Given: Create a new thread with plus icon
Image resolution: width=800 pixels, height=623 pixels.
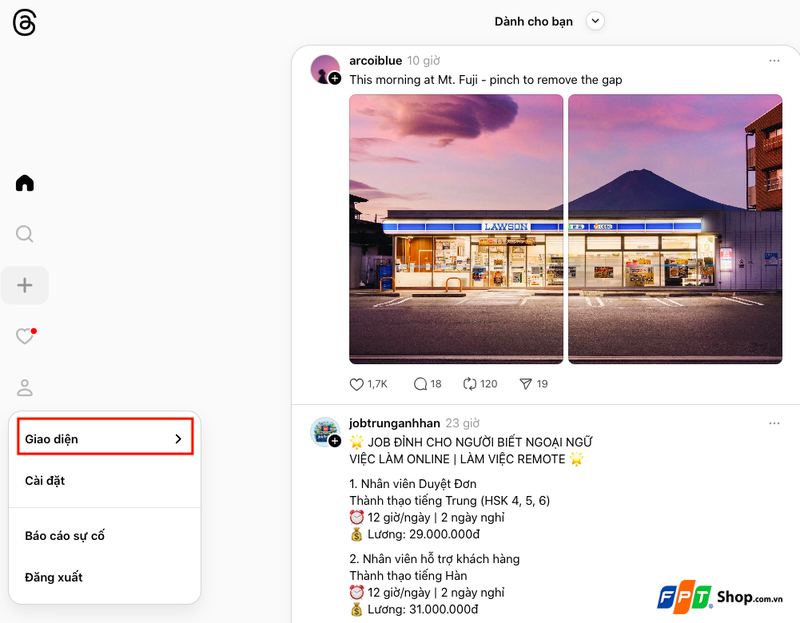Looking at the screenshot, I should 24,285.
